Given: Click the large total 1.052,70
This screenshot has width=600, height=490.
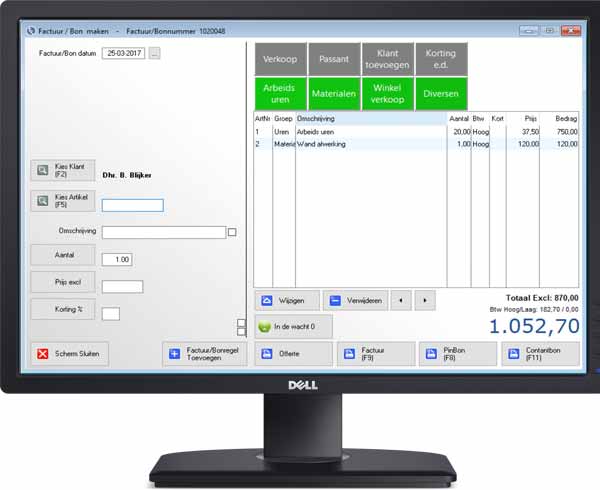Looking at the screenshot, I should pyautogui.click(x=534, y=327).
